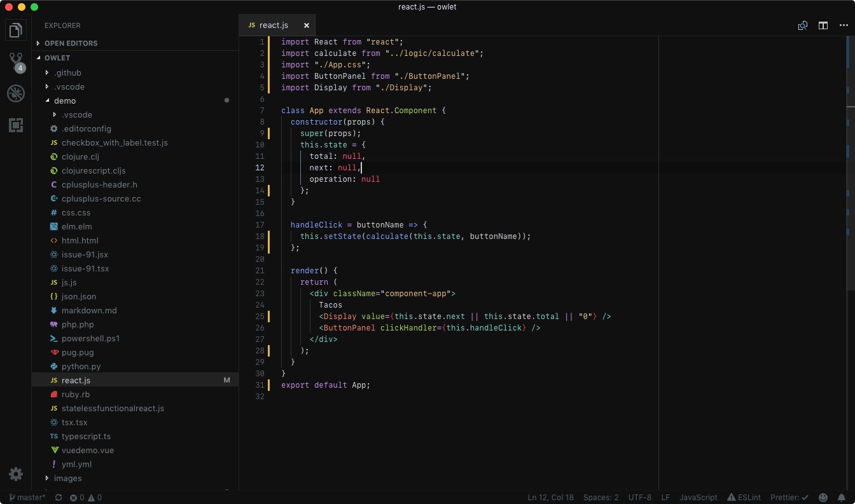Click the feedback smiley in status bar
The image size is (855, 504).
pos(823,498)
